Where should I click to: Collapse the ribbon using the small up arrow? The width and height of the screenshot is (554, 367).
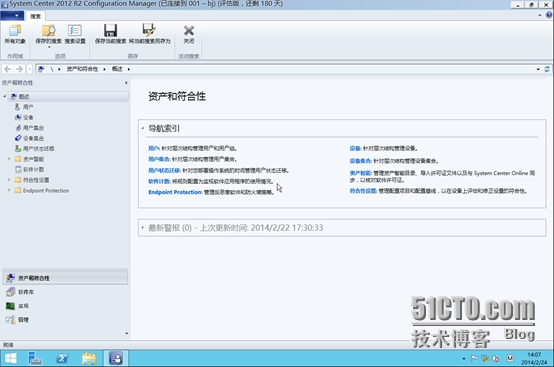pyautogui.click(x=540, y=15)
